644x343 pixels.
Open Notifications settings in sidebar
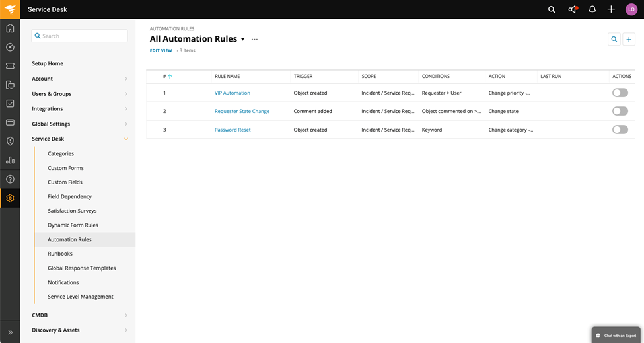pos(63,283)
